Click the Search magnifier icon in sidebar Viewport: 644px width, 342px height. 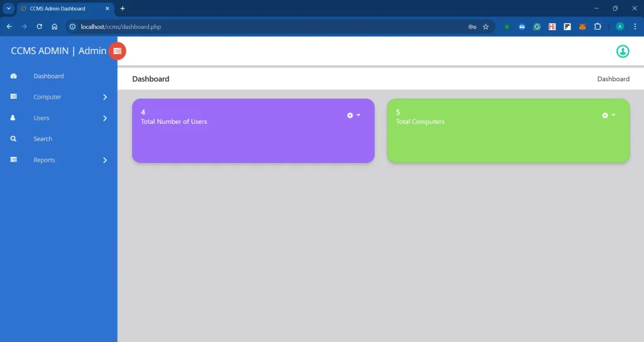coord(14,139)
